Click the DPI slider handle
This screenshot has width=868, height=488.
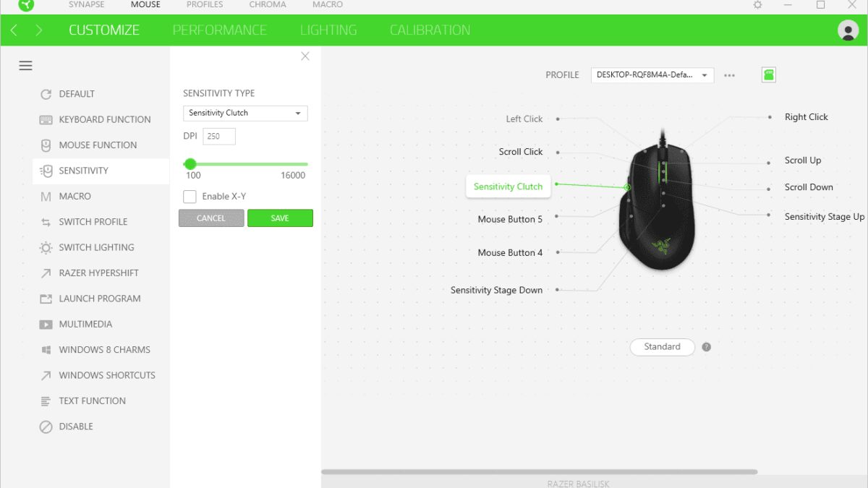190,164
